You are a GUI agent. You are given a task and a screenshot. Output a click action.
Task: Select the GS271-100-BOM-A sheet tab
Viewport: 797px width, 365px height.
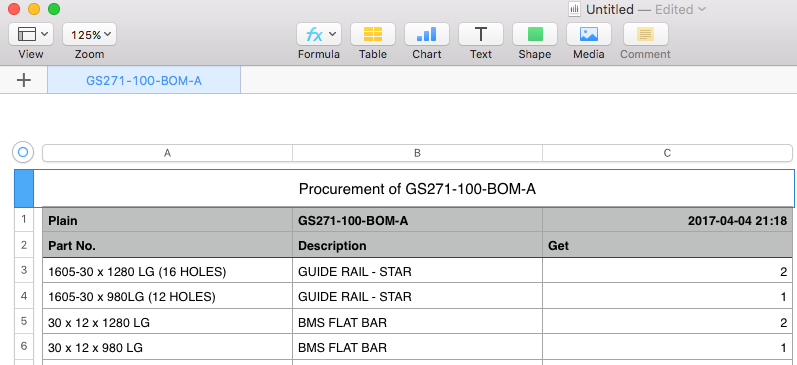point(144,81)
